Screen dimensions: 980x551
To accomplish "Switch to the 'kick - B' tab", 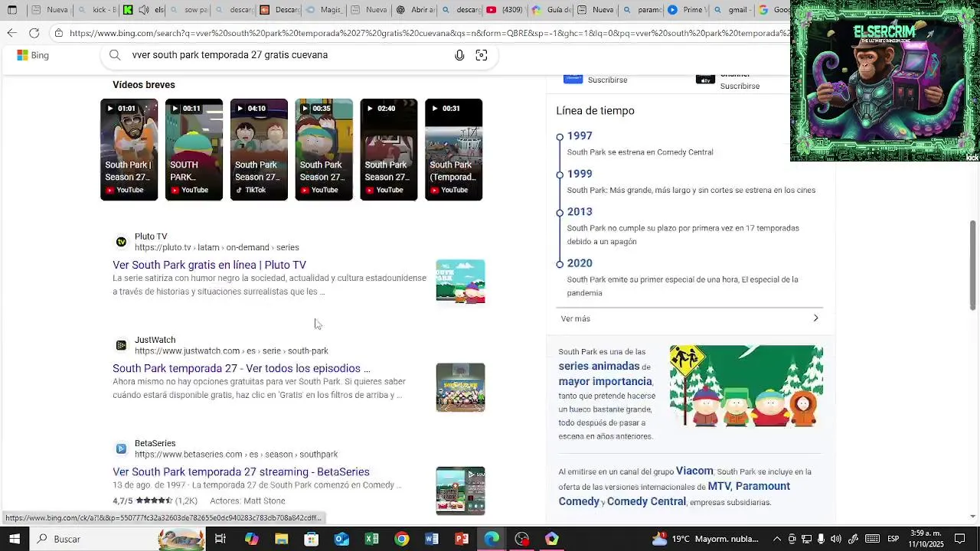I will click(x=97, y=10).
